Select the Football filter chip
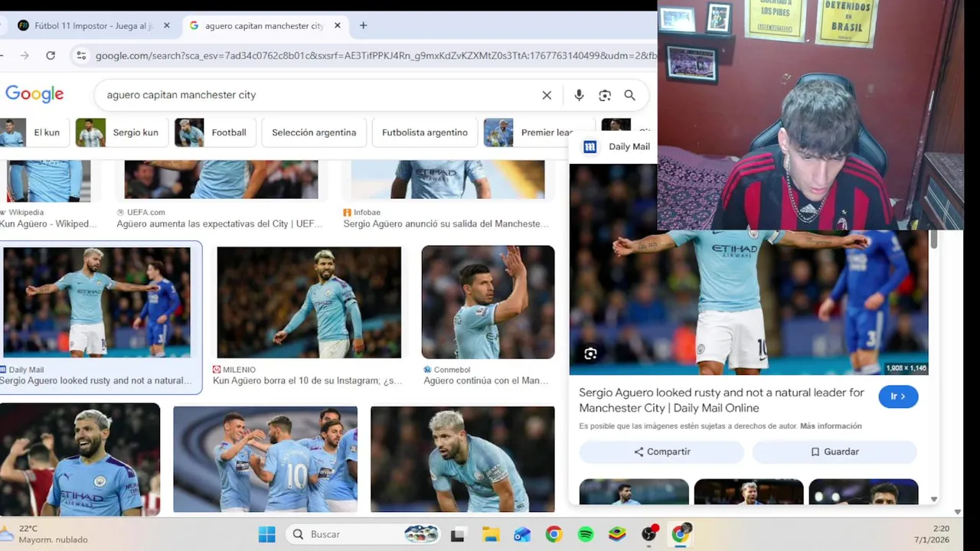The image size is (980, 551). click(214, 132)
